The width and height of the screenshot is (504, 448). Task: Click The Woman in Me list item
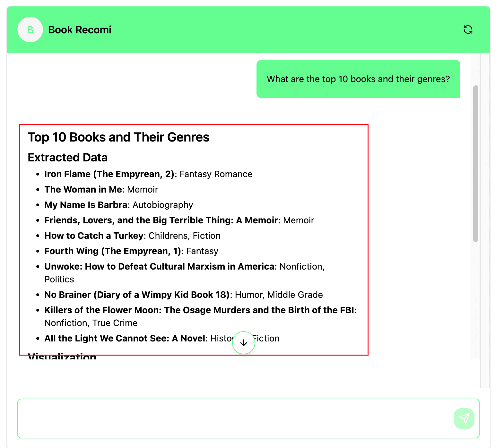[101, 190]
